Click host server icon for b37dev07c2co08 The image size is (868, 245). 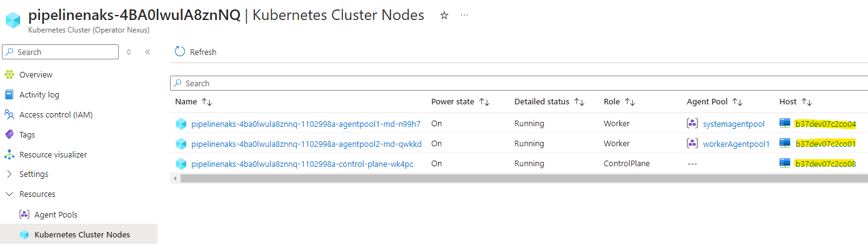click(x=785, y=163)
